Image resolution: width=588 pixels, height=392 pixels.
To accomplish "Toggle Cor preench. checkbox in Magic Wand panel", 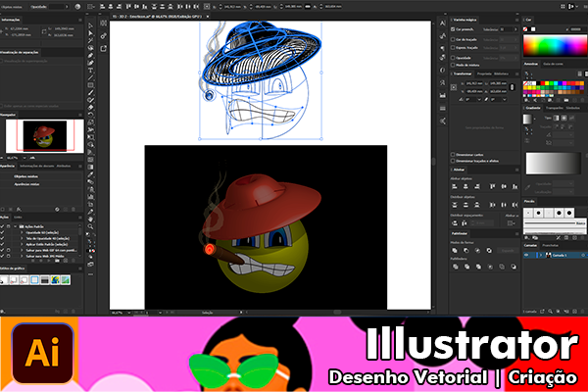I will [x=453, y=29].
